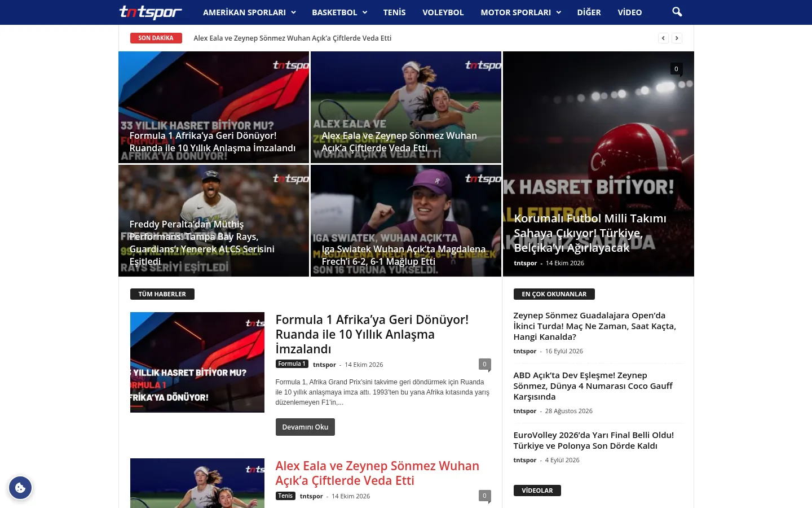Select the En Çok Okunanlar header
Image resolution: width=812 pixels, height=508 pixels.
554,294
